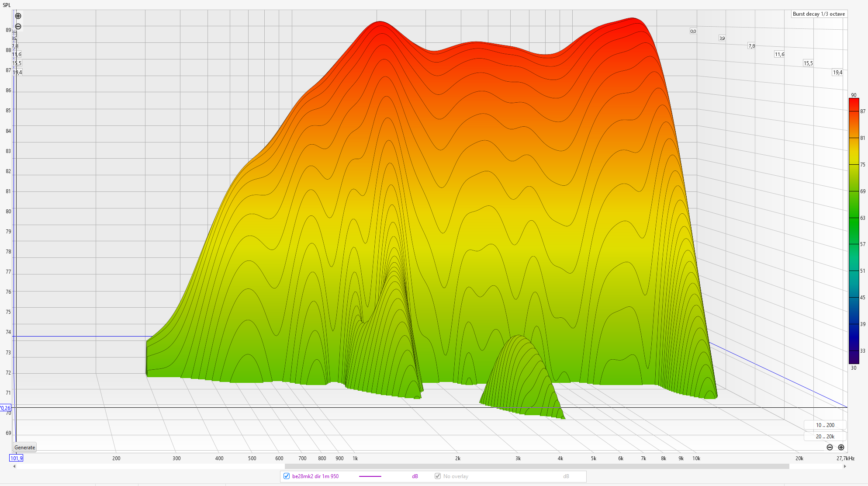Click the 101,9 cursor frequency readout
868x486 pixels.
point(16,458)
